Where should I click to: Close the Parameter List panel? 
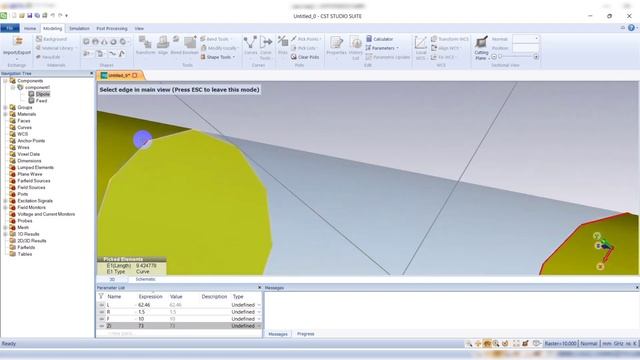pos(260,288)
